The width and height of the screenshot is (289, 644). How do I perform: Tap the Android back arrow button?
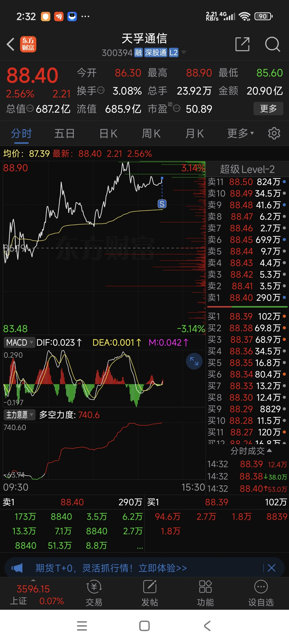207,626
